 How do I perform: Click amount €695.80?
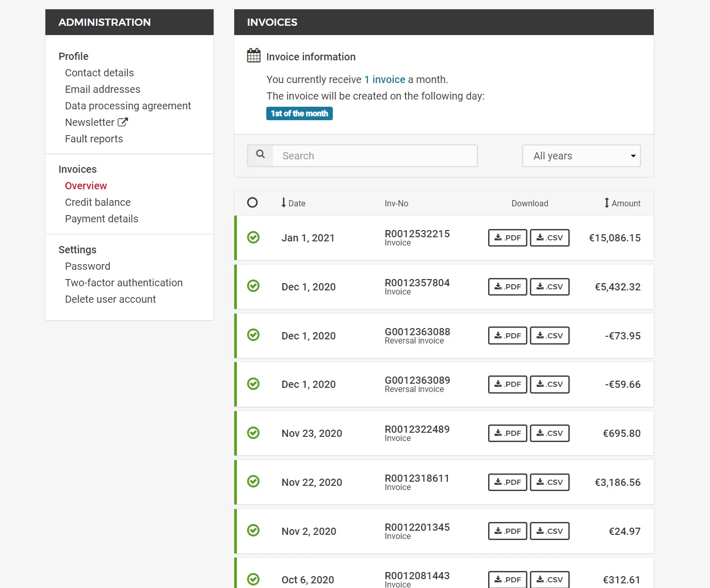click(622, 433)
